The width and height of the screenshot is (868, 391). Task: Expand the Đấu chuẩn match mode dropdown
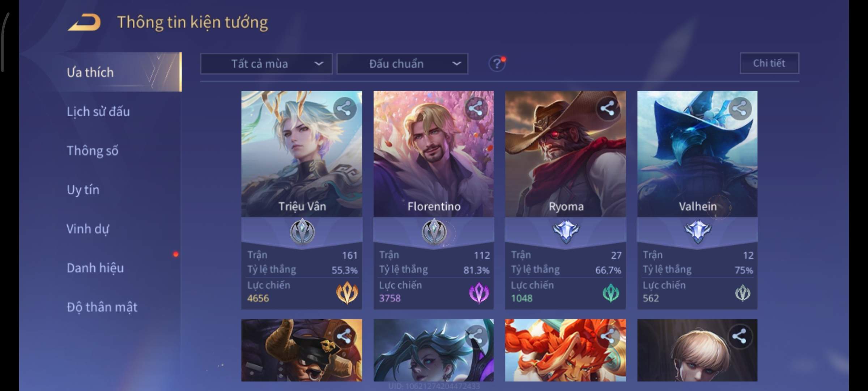coord(403,64)
